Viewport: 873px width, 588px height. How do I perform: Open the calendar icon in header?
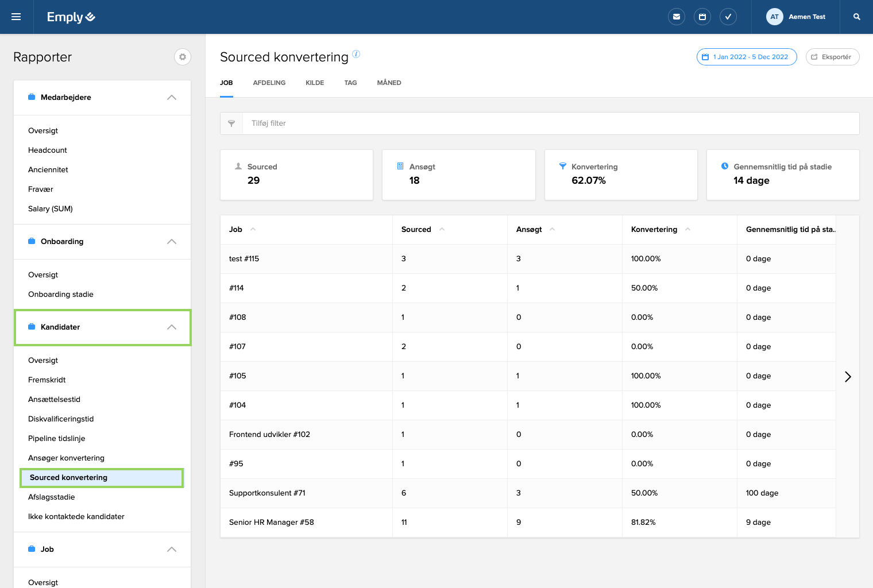pos(702,17)
